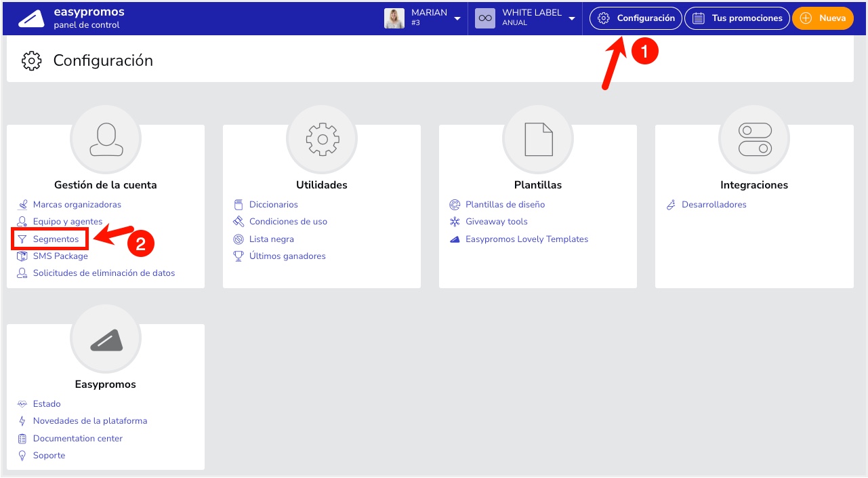868x478 pixels.
Task: Open Tus promociones button
Action: click(x=737, y=18)
